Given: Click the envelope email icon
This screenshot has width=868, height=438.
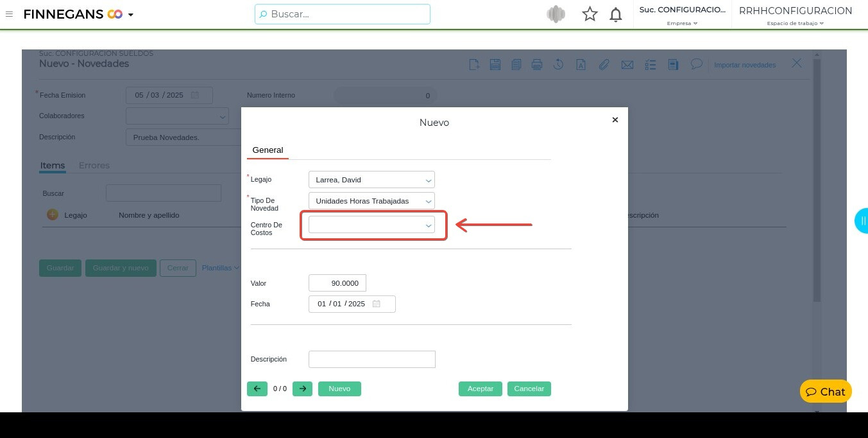Looking at the screenshot, I should [627, 65].
